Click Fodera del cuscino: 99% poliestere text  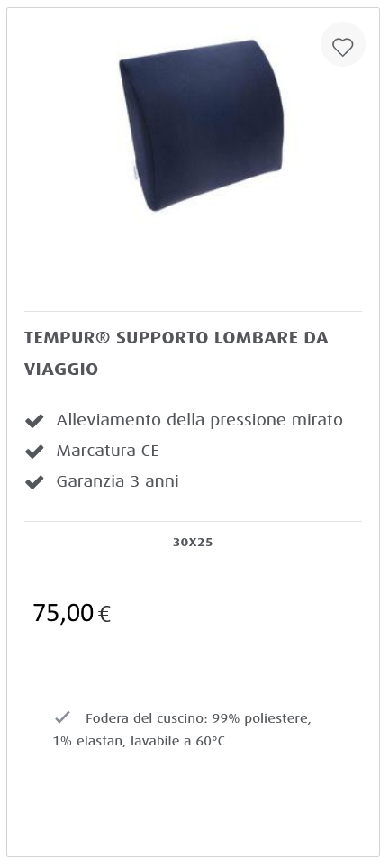pyautogui.click(x=198, y=718)
